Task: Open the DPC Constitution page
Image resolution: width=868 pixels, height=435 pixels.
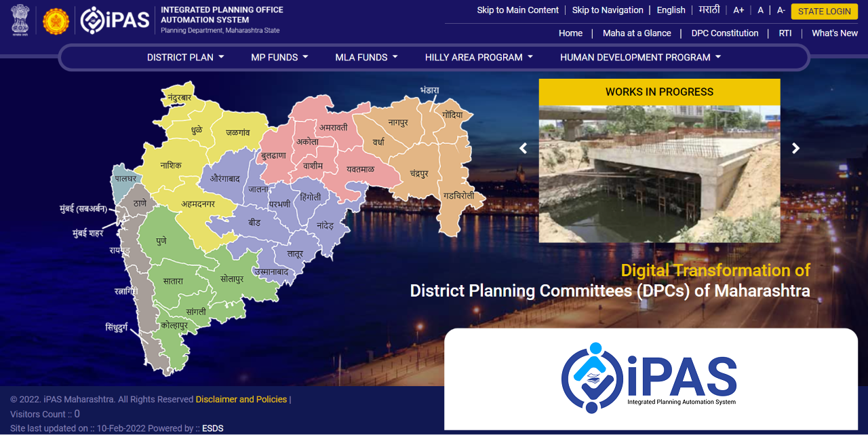Action: (724, 33)
